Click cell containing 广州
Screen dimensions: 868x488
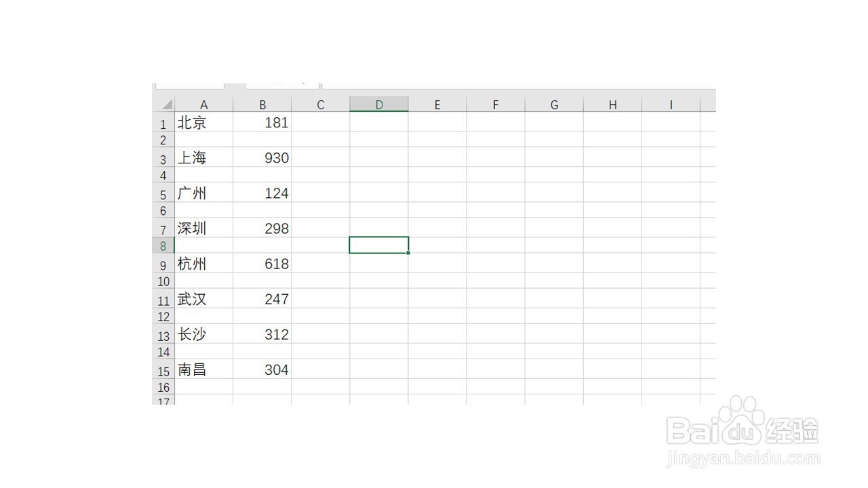click(x=203, y=192)
